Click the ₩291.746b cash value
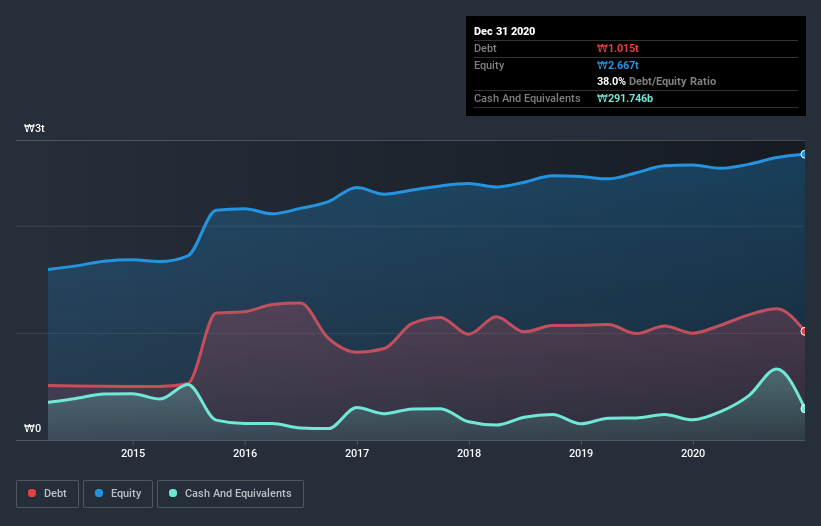This screenshot has height=526, width=821. (x=625, y=98)
